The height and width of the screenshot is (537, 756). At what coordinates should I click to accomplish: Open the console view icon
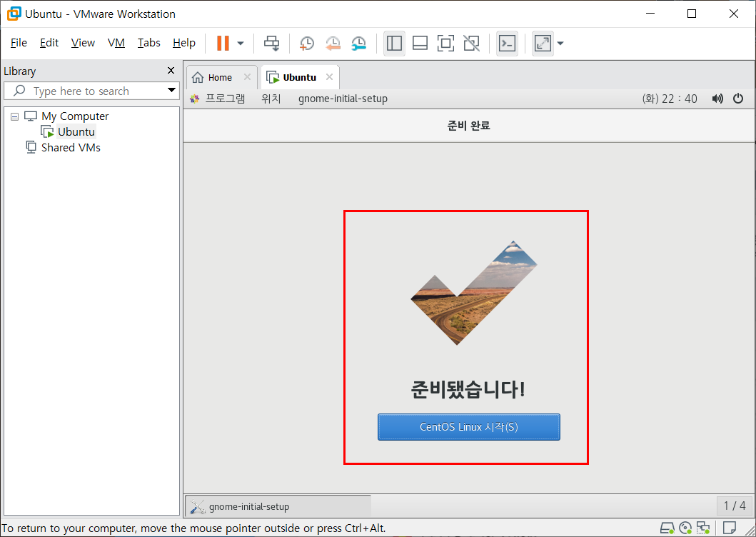point(507,43)
